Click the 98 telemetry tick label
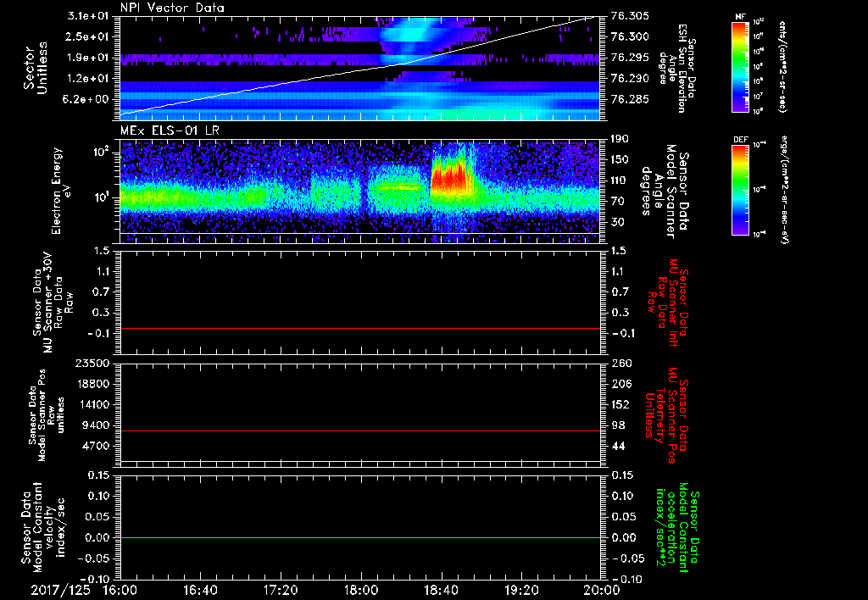This screenshot has height=600, width=868. click(618, 425)
